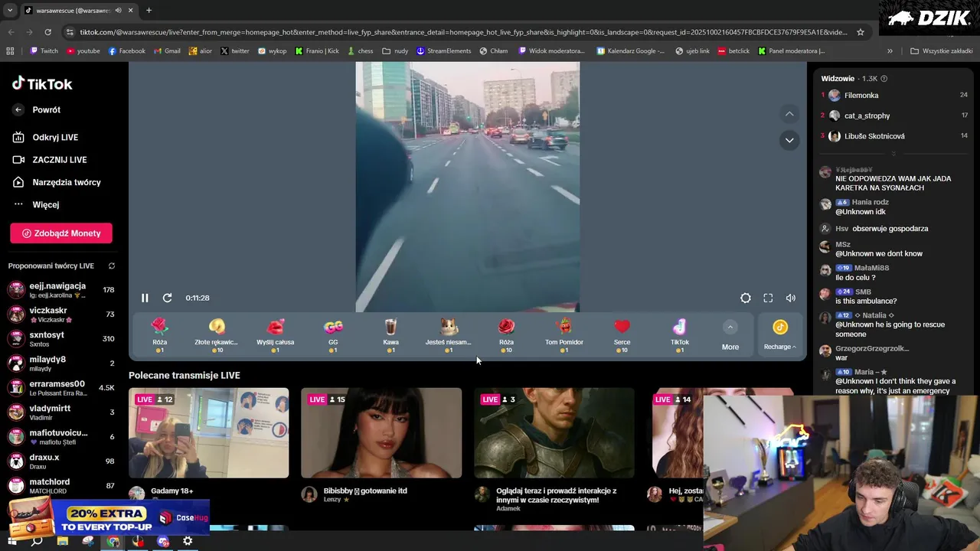The width and height of the screenshot is (980, 551).
Task: Send the Złote rękawice gift
Action: pyautogui.click(x=217, y=336)
